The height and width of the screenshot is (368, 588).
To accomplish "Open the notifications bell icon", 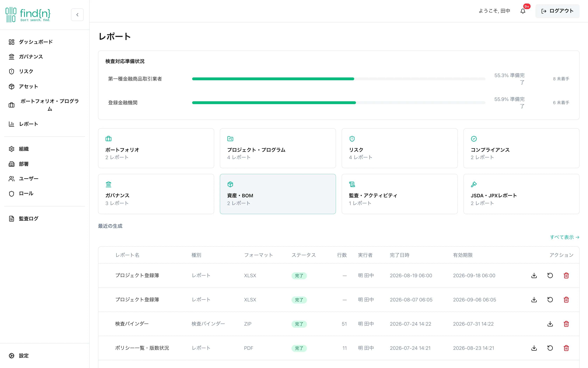I will (523, 11).
